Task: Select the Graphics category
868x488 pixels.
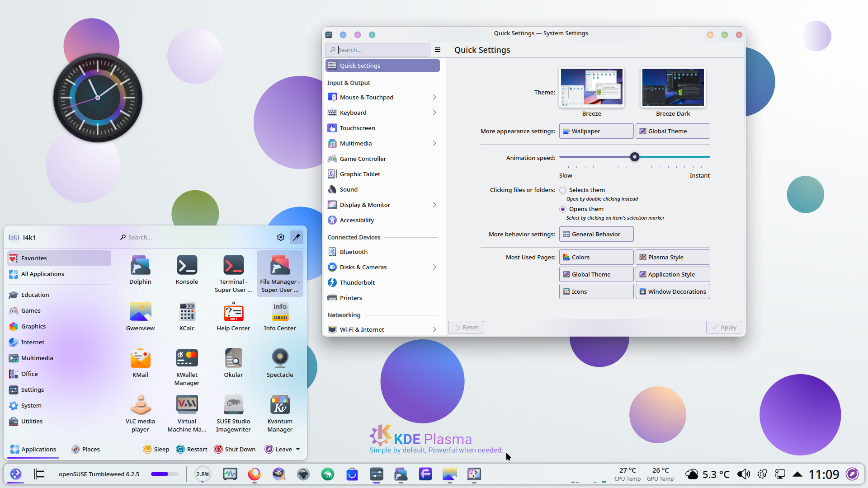Action: pos(59,326)
